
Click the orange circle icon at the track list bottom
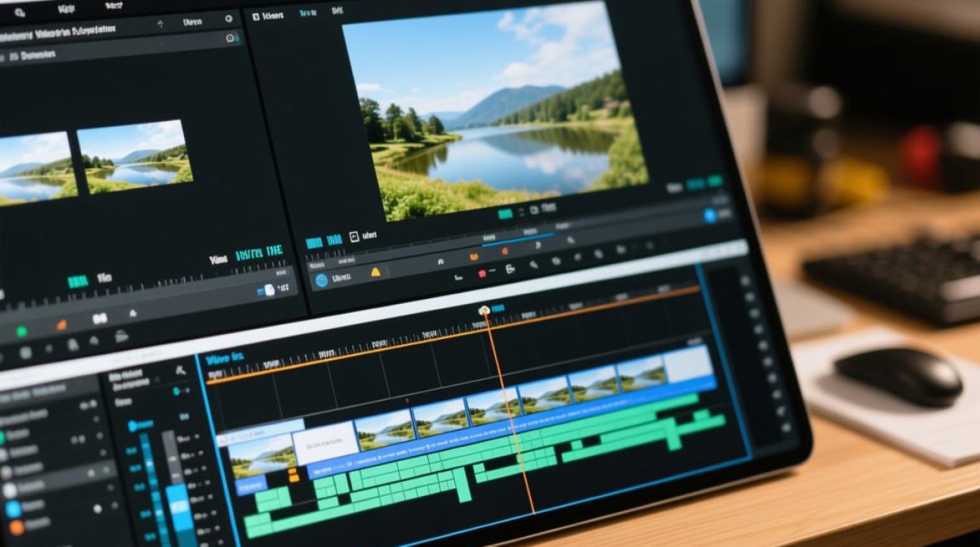coord(17,527)
